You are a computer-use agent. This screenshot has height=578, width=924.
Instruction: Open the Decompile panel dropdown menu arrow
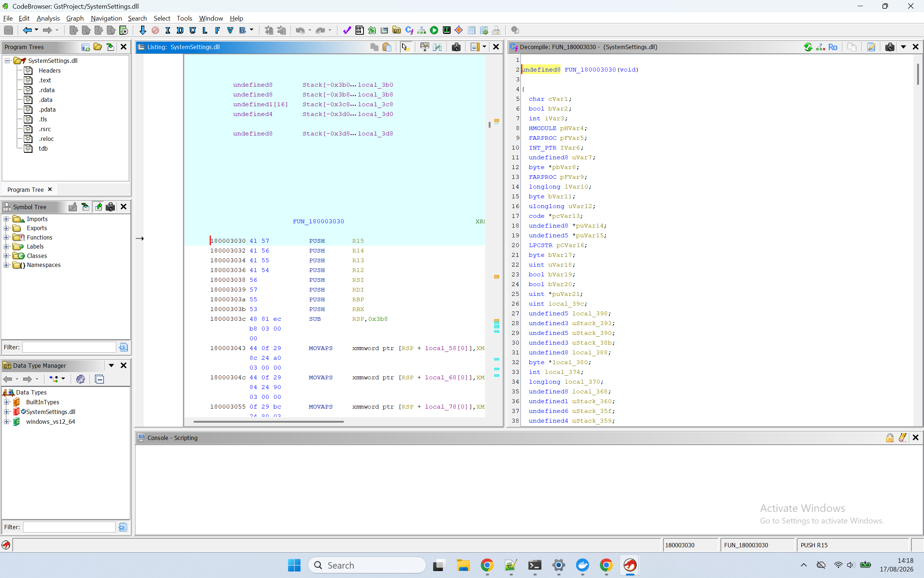[x=903, y=47]
